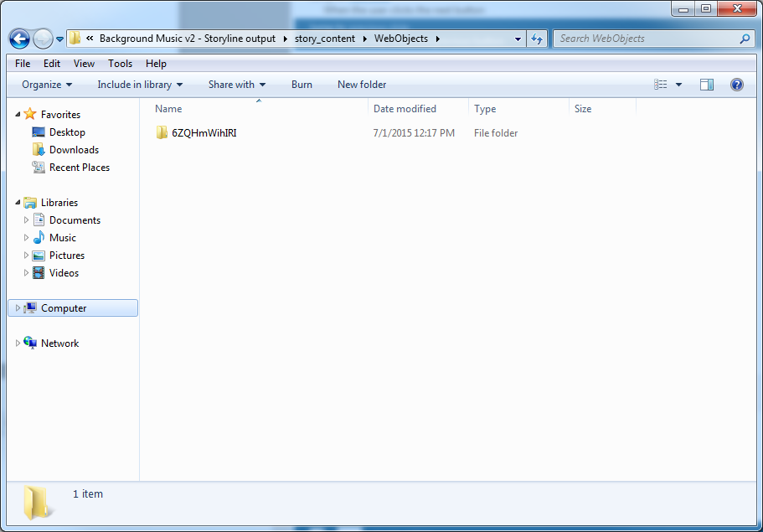Open Share with dropdown

[237, 85]
